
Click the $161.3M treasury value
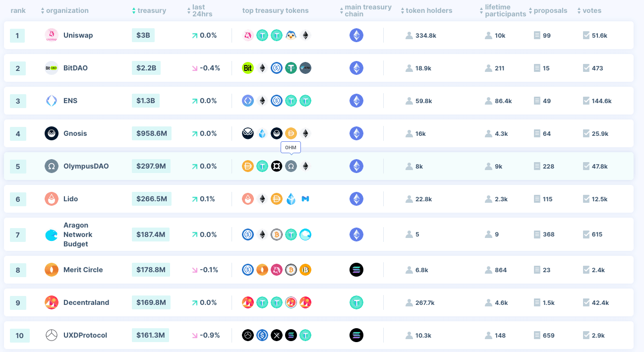[x=151, y=335]
